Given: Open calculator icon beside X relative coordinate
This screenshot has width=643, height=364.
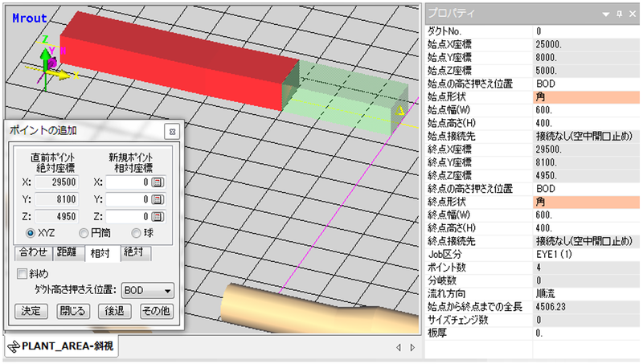Looking at the screenshot, I should [x=158, y=182].
